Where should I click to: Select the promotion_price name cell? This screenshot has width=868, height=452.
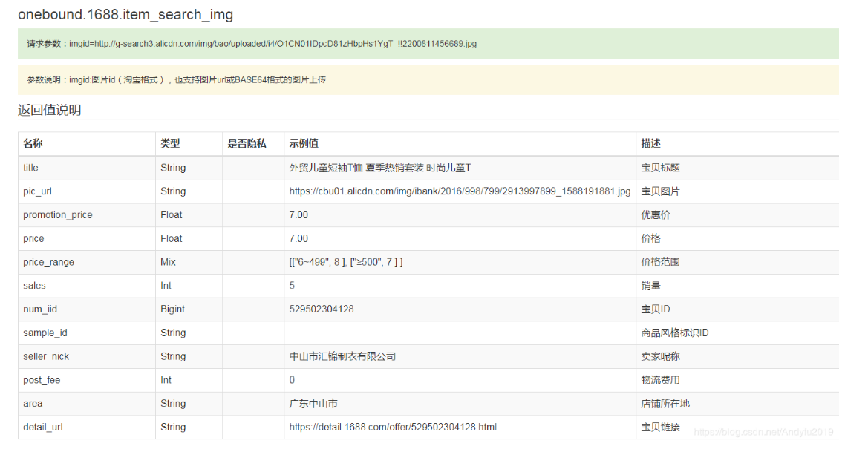pos(87,214)
